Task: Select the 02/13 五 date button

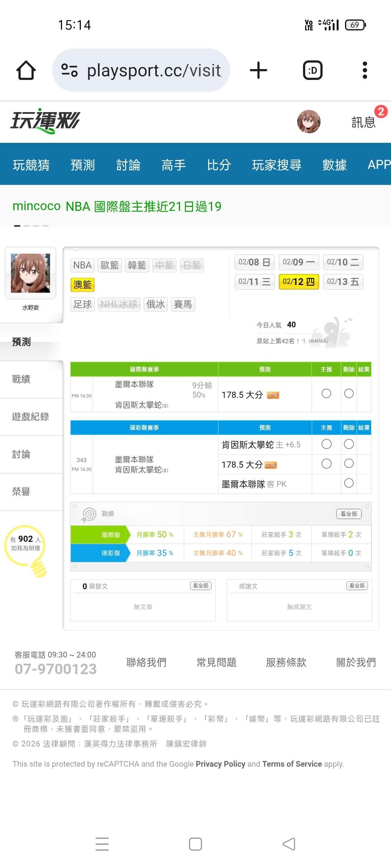Action: pyautogui.click(x=343, y=282)
